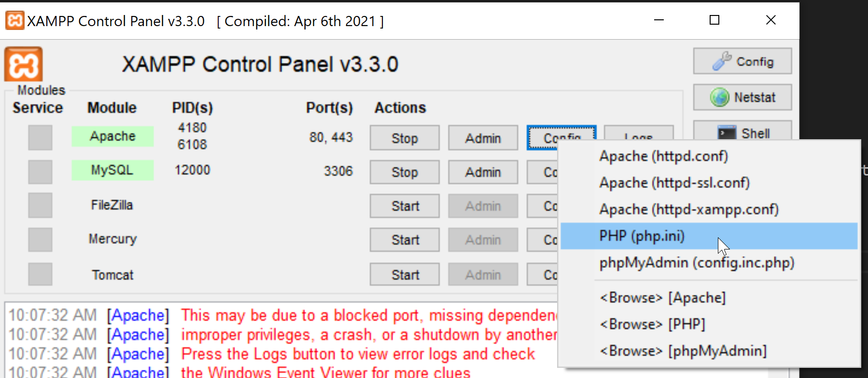The width and height of the screenshot is (868, 378).
Task: Choose Apache (httpd.conf) menu entry
Action: pyautogui.click(x=663, y=156)
